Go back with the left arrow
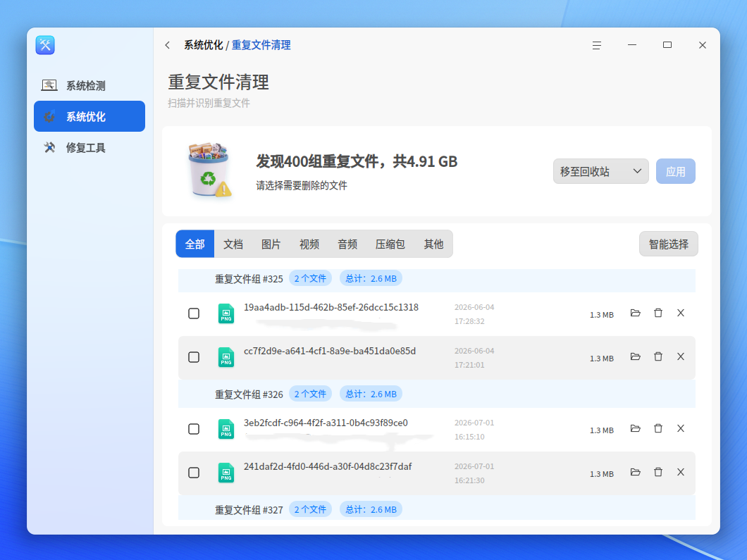Image resolution: width=747 pixels, height=560 pixels. tap(167, 45)
